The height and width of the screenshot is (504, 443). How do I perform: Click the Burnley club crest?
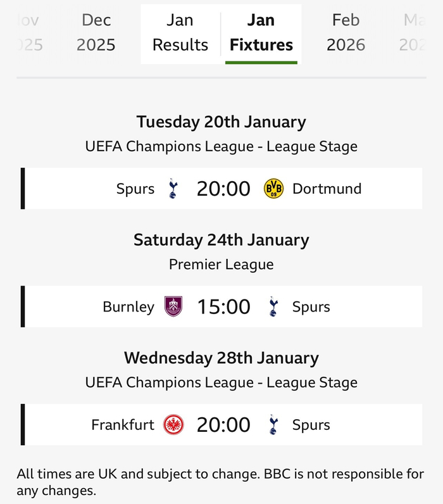tap(173, 306)
